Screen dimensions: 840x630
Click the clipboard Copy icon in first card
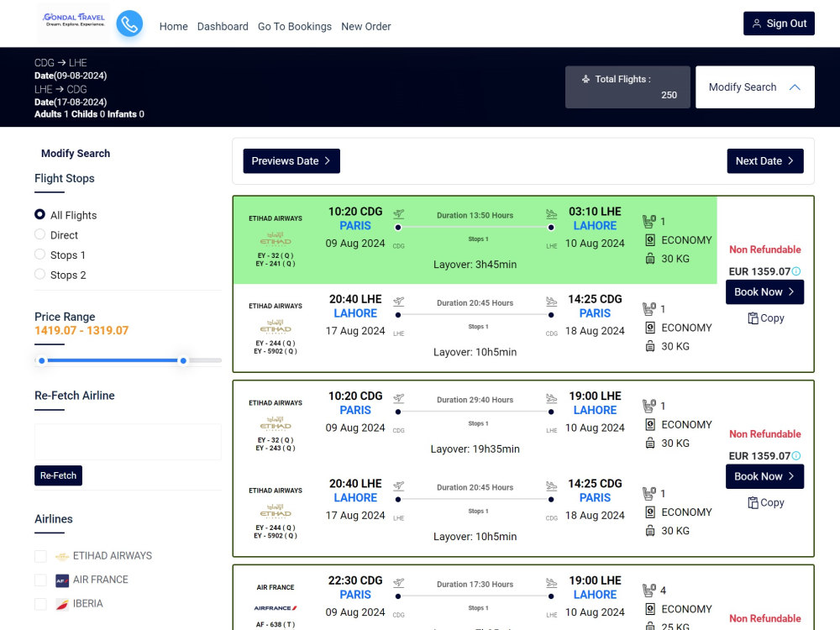(x=753, y=318)
